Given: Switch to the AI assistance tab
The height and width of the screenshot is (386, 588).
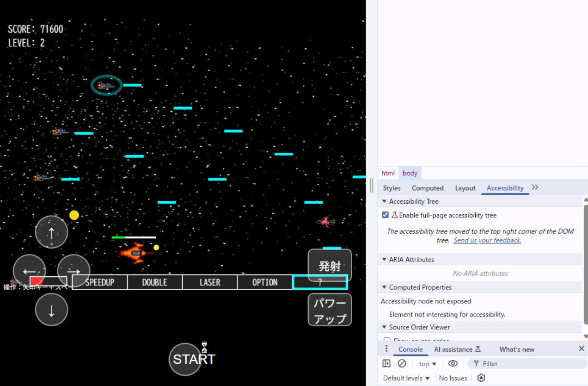Looking at the screenshot, I should 457,349.
